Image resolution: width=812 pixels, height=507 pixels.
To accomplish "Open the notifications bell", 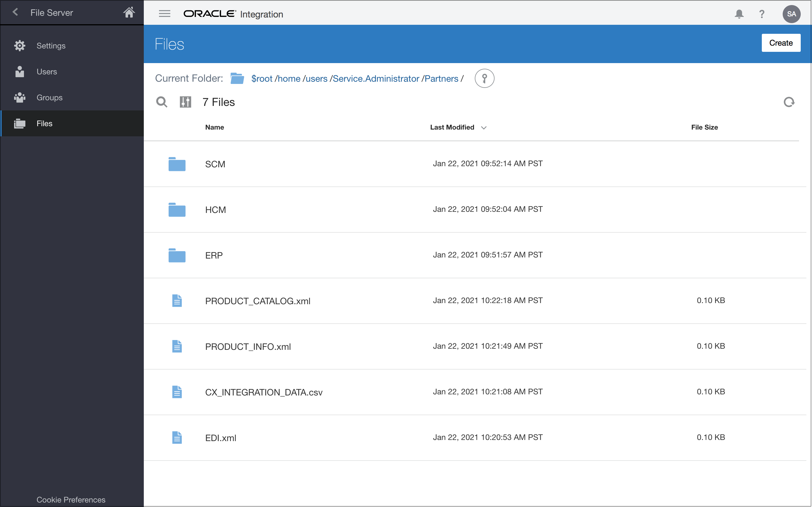I will tap(739, 14).
